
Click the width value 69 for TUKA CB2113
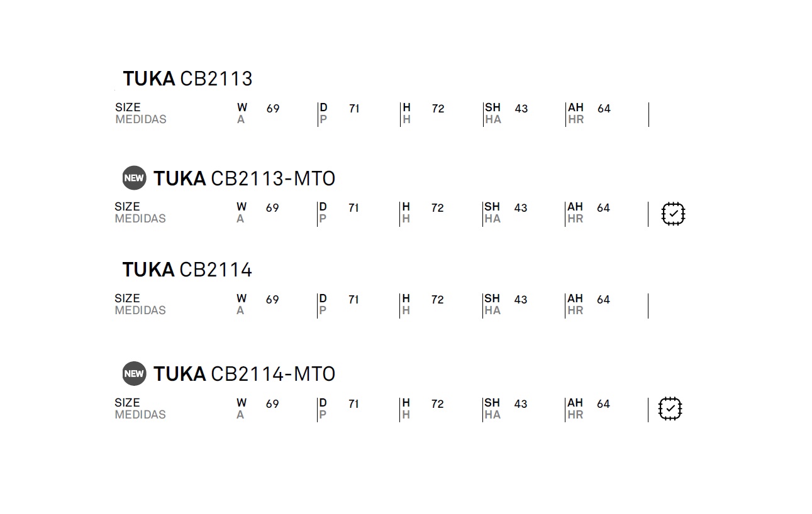tap(273, 109)
